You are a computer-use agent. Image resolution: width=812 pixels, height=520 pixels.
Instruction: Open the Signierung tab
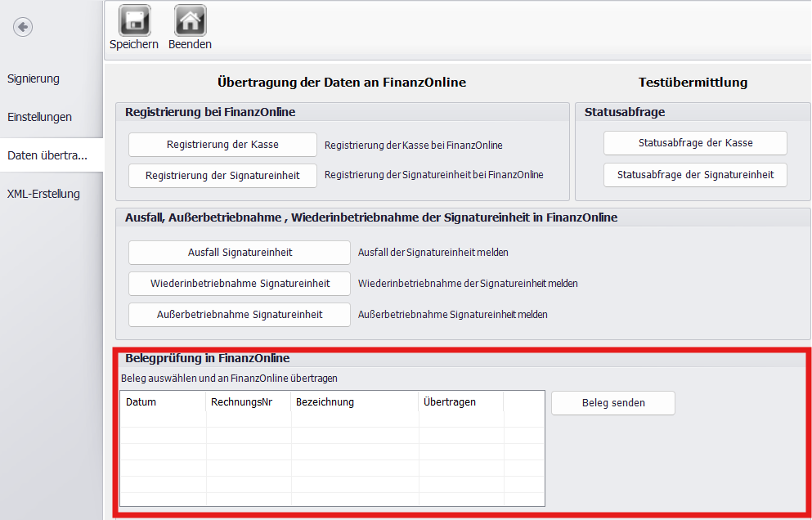[34, 79]
